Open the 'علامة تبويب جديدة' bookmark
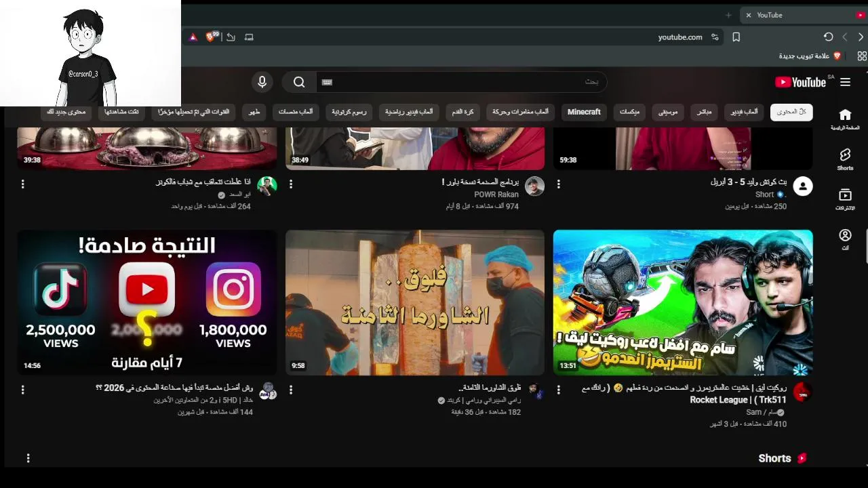 810,56
